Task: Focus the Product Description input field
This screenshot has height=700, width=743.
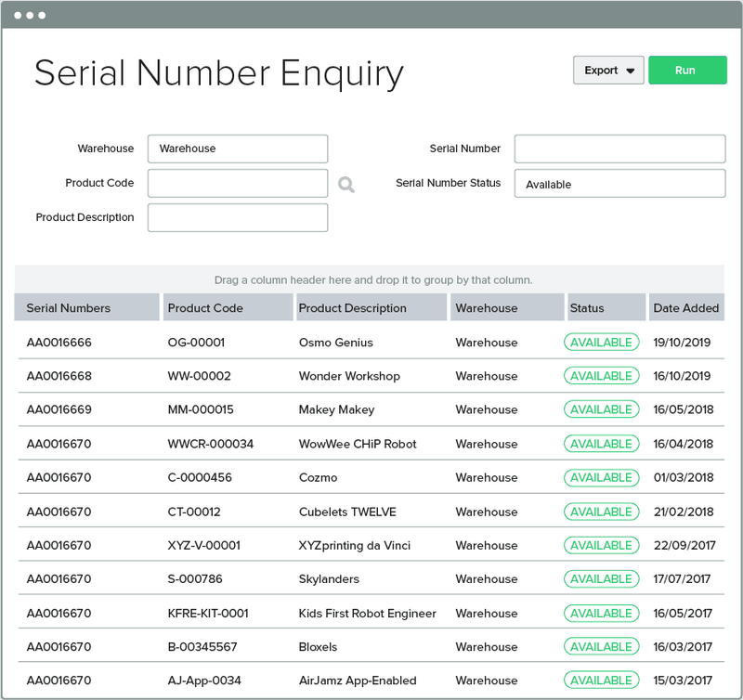Action: point(238,218)
